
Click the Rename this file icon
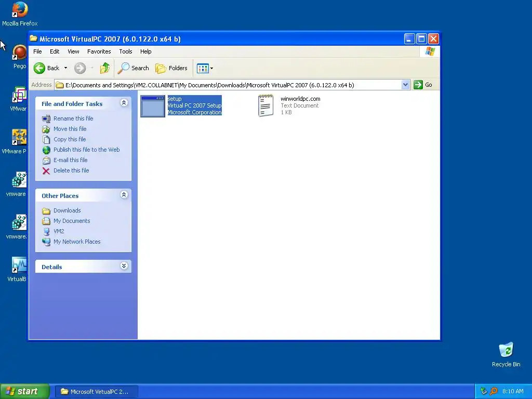(46, 118)
